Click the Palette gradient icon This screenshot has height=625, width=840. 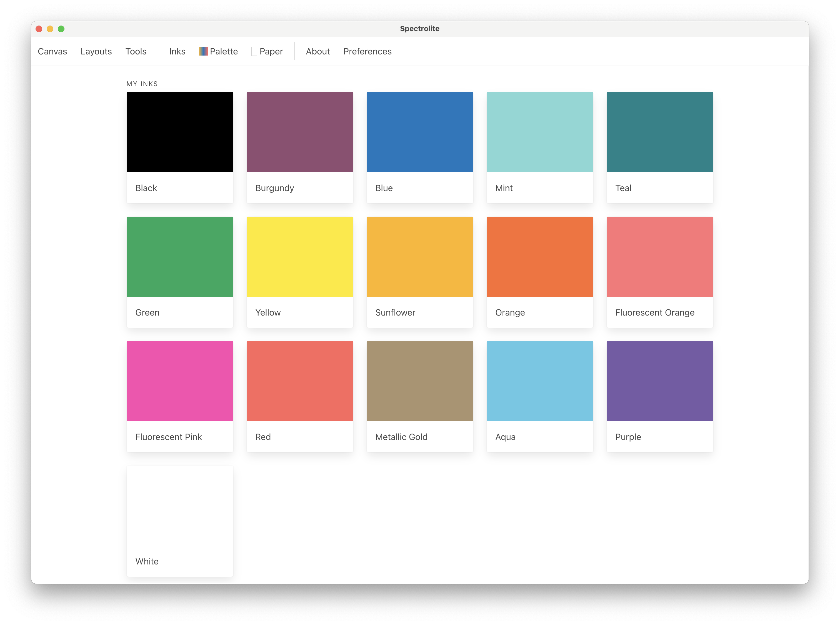tap(203, 51)
